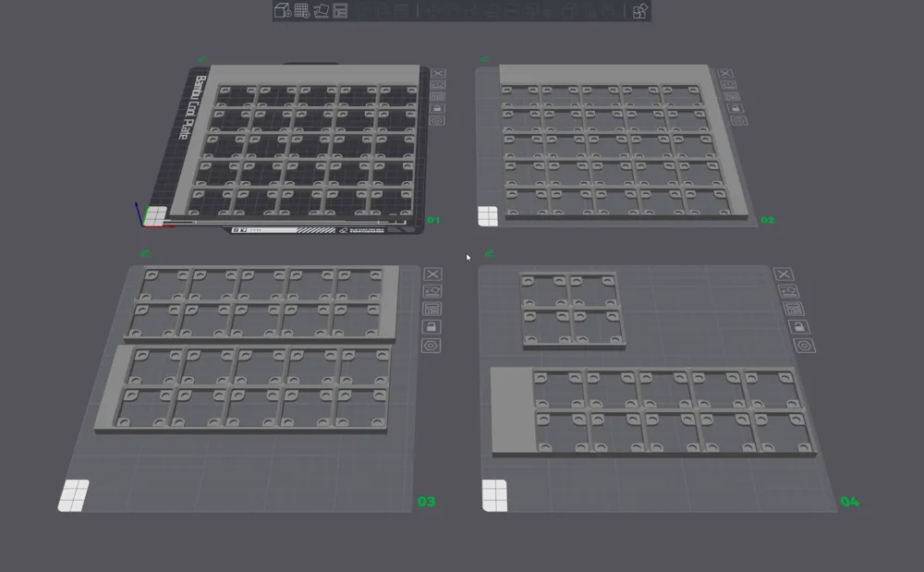924x572 pixels.
Task: Edit plate 04 using its pencil icon
Action: 791,289
